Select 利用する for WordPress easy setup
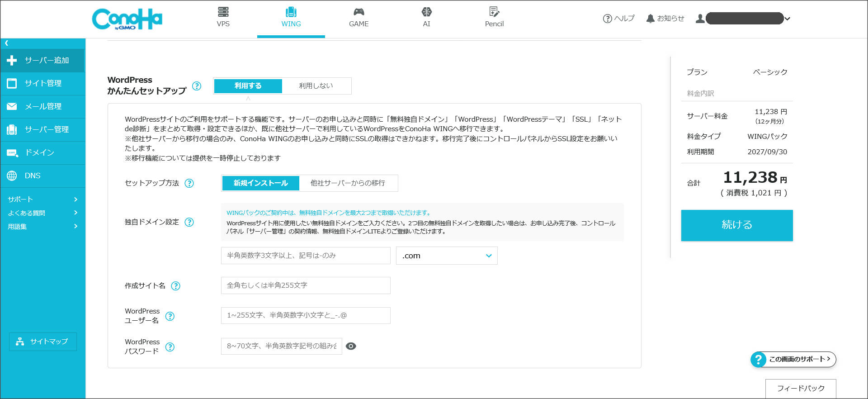The height and width of the screenshot is (399, 868). 248,86
